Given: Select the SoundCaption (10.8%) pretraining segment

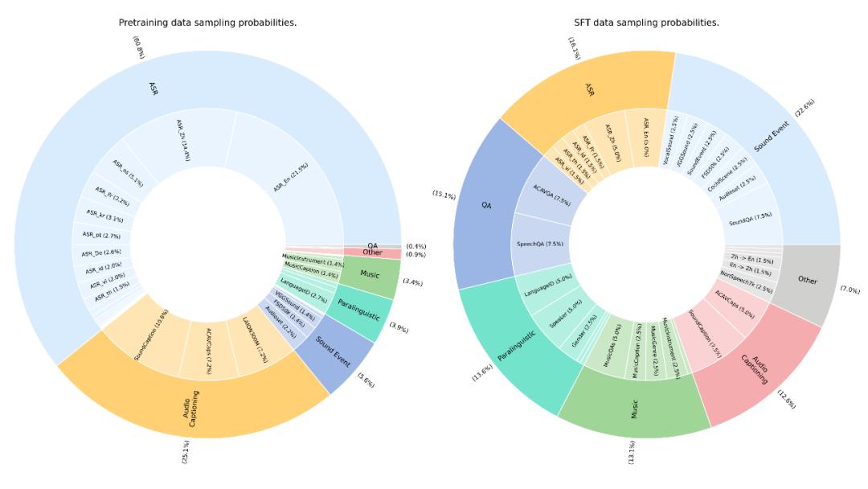Looking at the screenshot, I should point(149,336).
